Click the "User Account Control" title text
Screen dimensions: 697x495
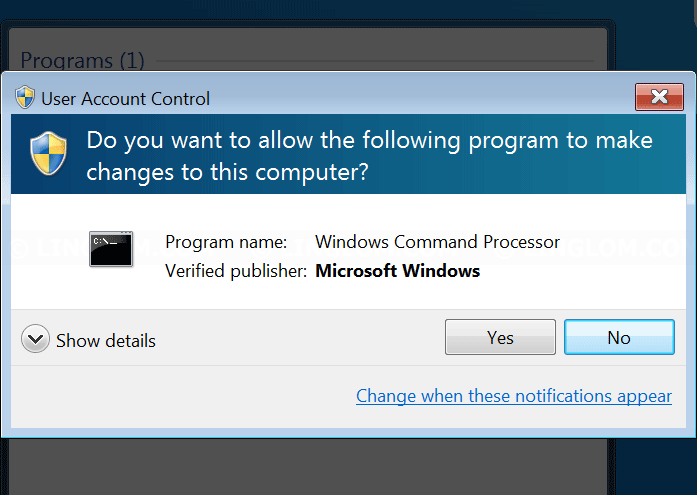click(x=126, y=99)
